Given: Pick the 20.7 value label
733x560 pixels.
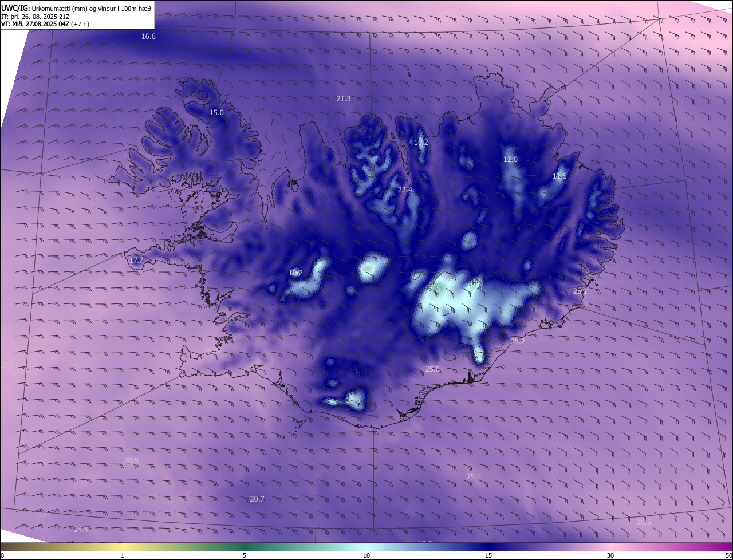Looking at the screenshot, I should point(257,499).
